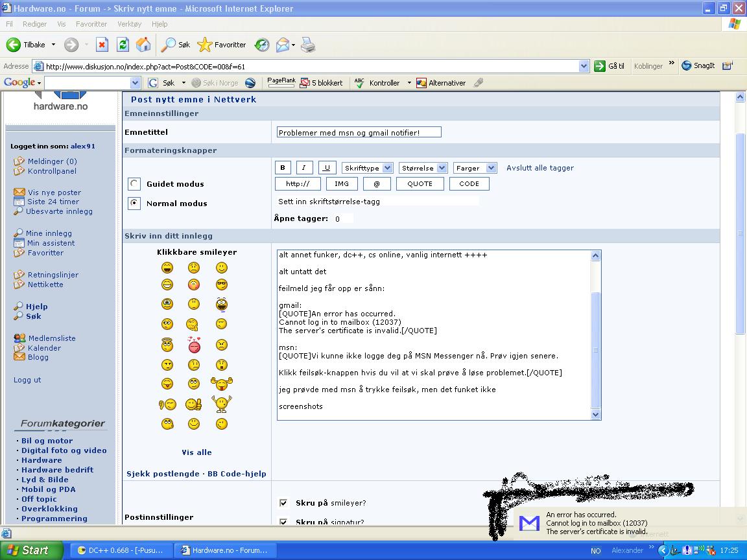This screenshot has height=560, width=747.
Task: Run Kontroller spell check icon
Action: [359, 83]
